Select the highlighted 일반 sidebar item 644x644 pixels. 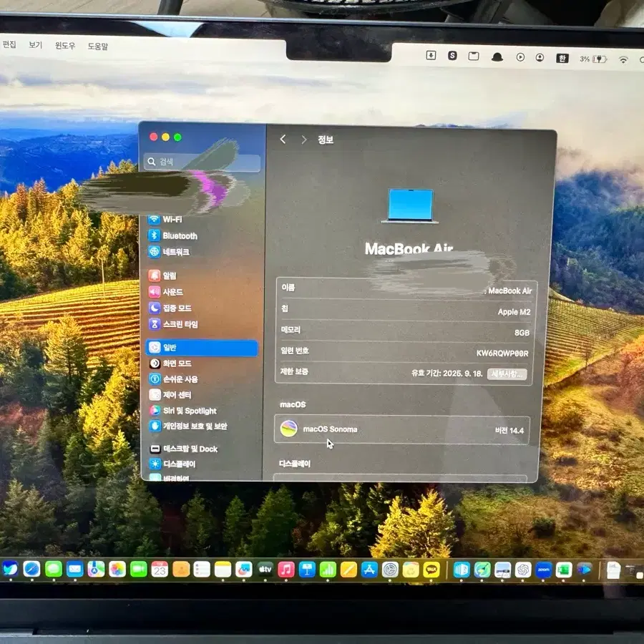202,348
